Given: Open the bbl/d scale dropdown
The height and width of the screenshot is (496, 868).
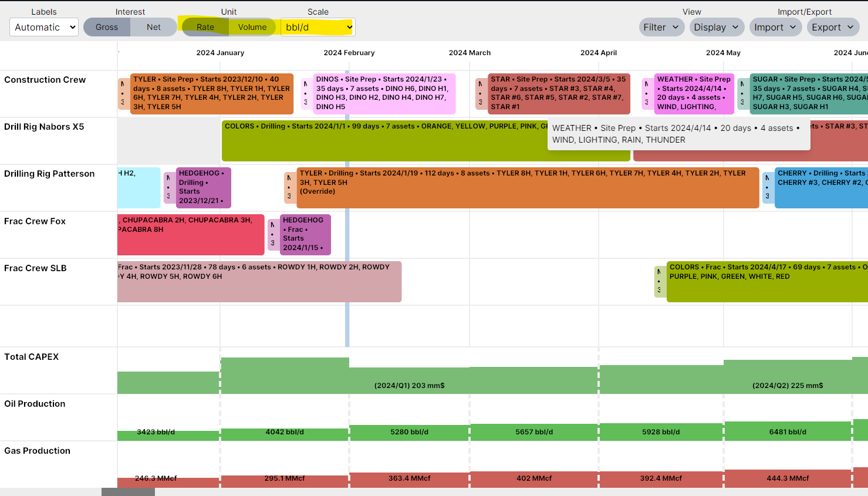Looking at the screenshot, I should (318, 27).
